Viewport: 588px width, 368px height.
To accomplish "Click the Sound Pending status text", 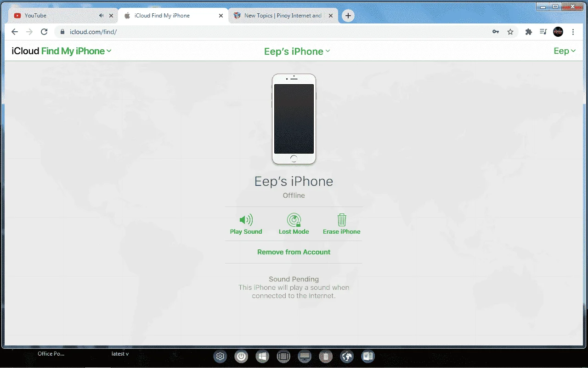I will [x=294, y=279].
